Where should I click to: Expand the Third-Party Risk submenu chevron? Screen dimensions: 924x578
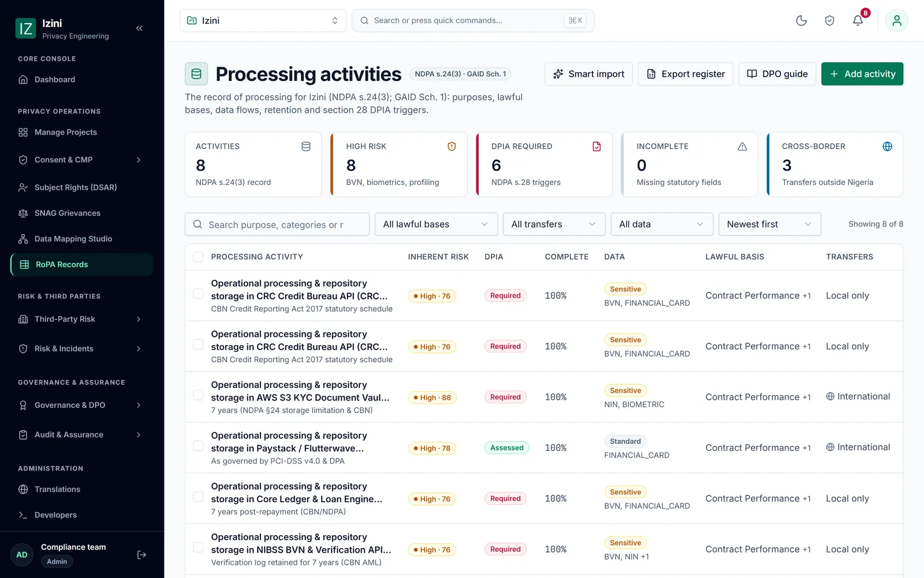point(139,319)
